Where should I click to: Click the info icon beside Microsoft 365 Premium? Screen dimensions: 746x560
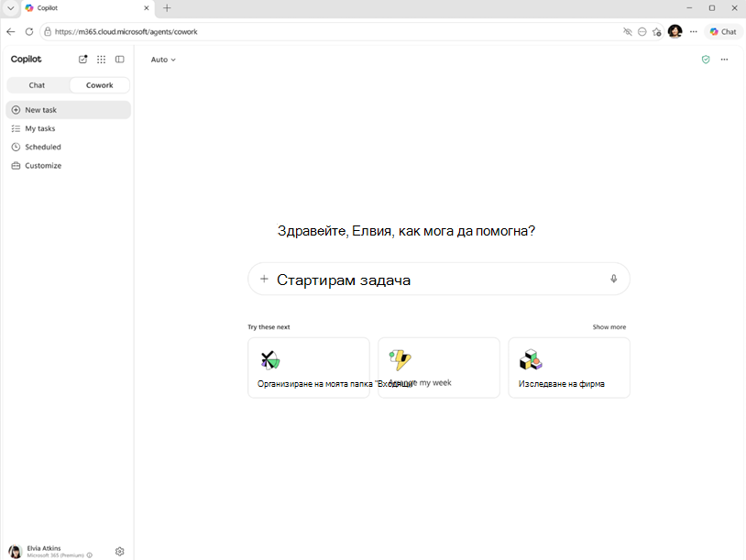tap(90, 555)
